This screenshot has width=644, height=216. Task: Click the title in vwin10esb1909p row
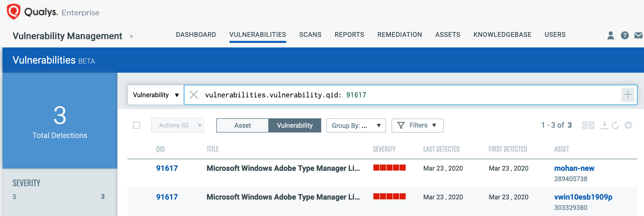[283, 197]
